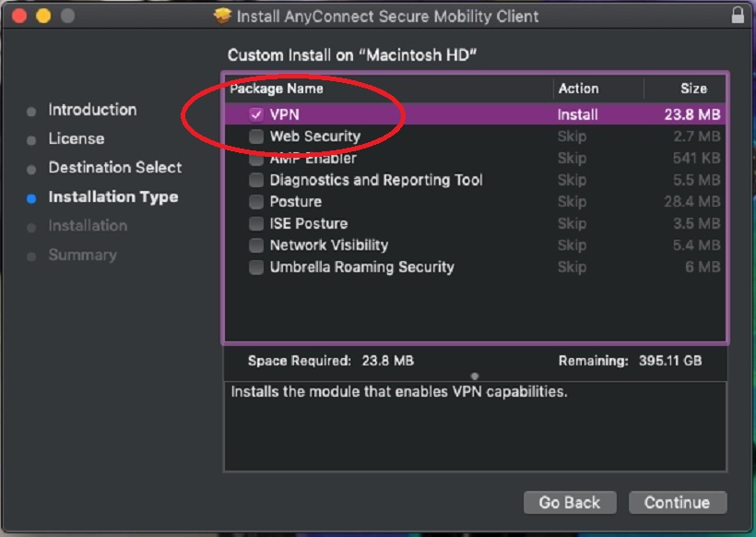Viewport: 756px width, 537px height.
Task: Click the VPN module description text
Action: tap(398, 391)
